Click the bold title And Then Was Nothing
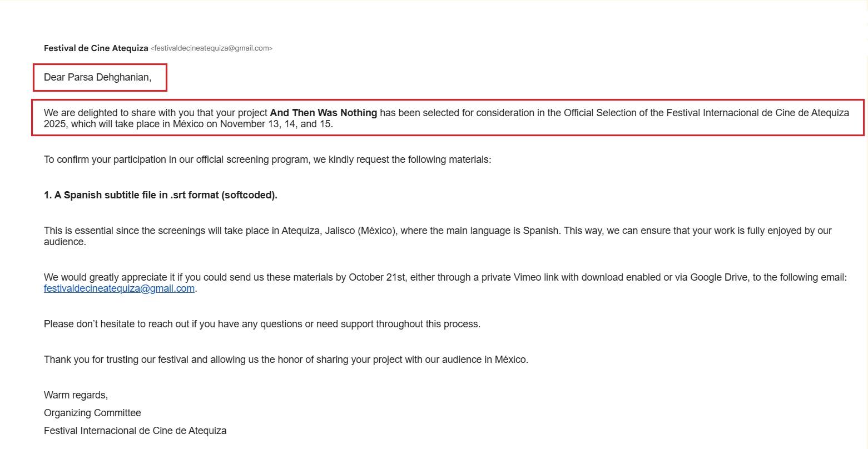The width and height of the screenshot is (868, 449). [323, 113]
